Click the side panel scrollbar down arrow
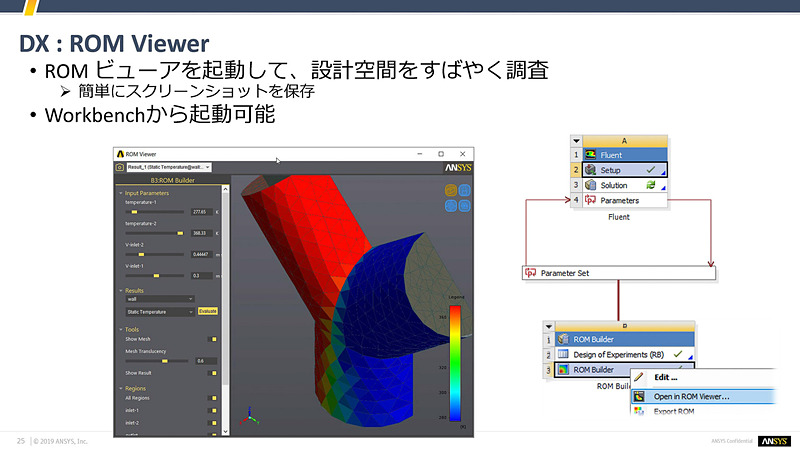 [x=226, y=432]
